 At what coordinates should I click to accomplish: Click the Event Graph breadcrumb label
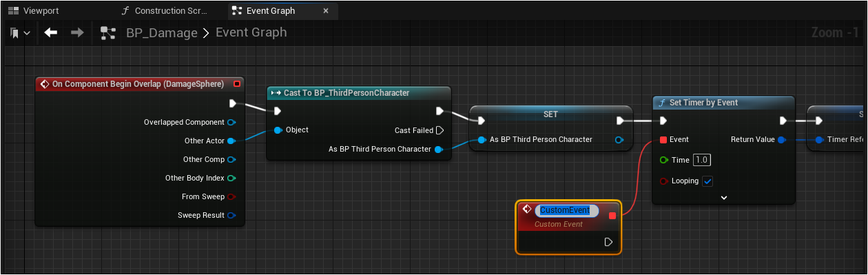click(x=251, y=32)
